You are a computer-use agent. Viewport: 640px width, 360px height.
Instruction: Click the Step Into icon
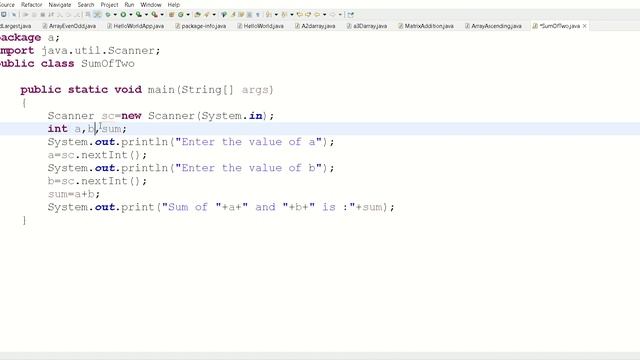(x=60, y=15)
